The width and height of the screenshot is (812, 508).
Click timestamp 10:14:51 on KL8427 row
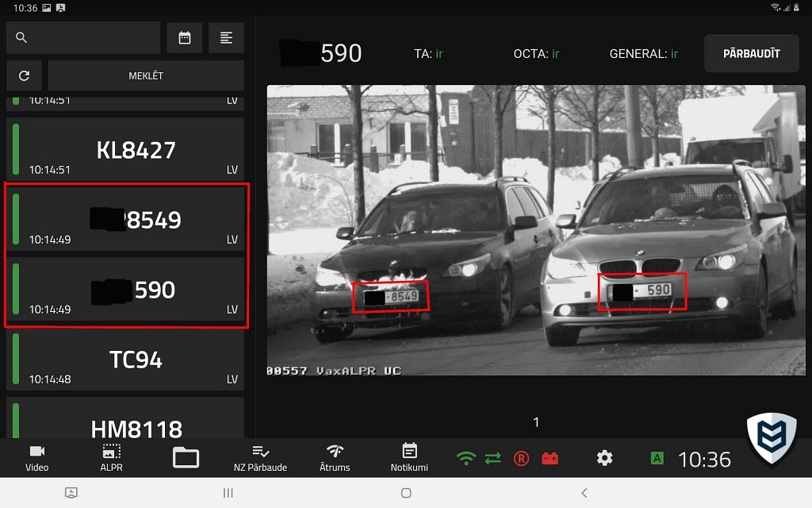tap(50, 170)
